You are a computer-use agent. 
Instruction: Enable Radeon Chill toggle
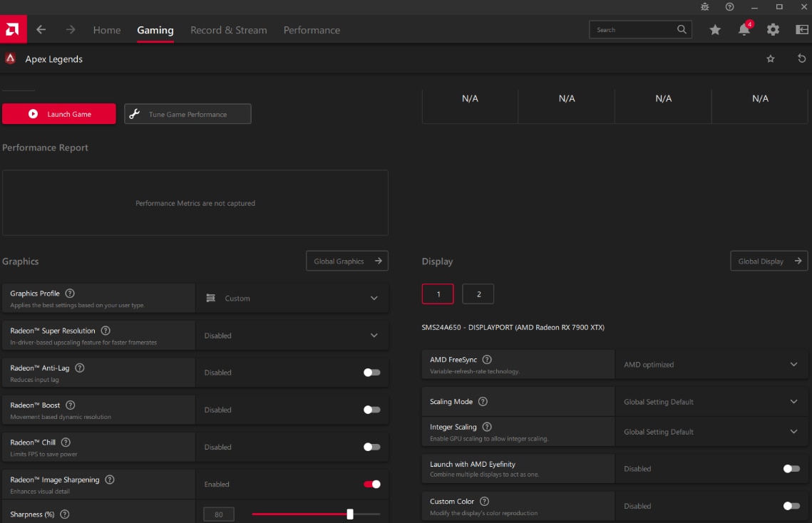(x=372, y=447)
